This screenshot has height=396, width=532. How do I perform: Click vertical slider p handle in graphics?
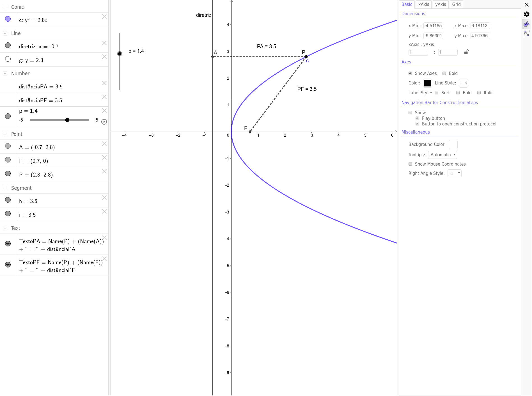point(120,54)
